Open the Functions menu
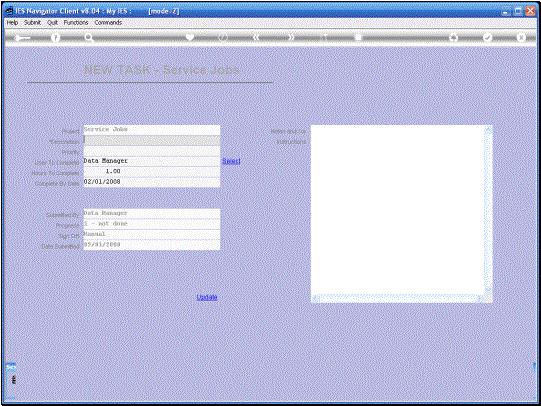Viewport: 541px width, 406px height. (x=76, y=22)
